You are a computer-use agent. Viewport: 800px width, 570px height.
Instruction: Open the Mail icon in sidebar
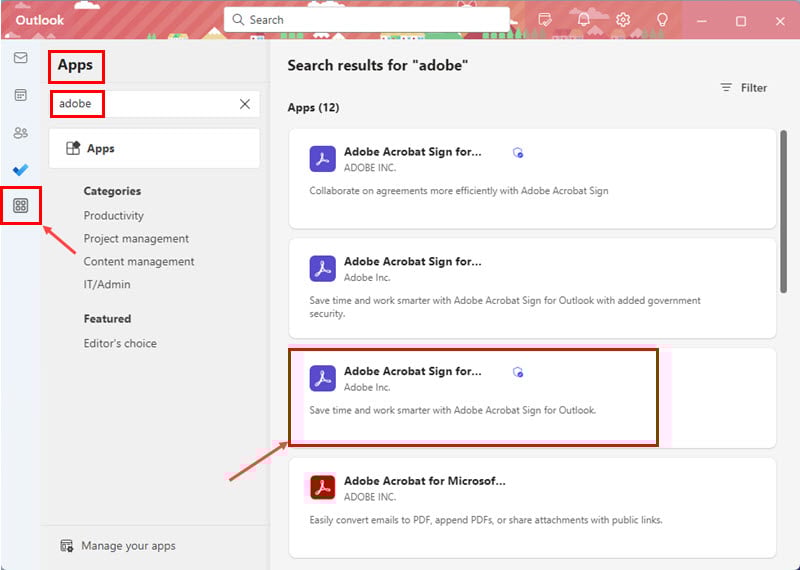pyautogui.click(x=20, y=58)
